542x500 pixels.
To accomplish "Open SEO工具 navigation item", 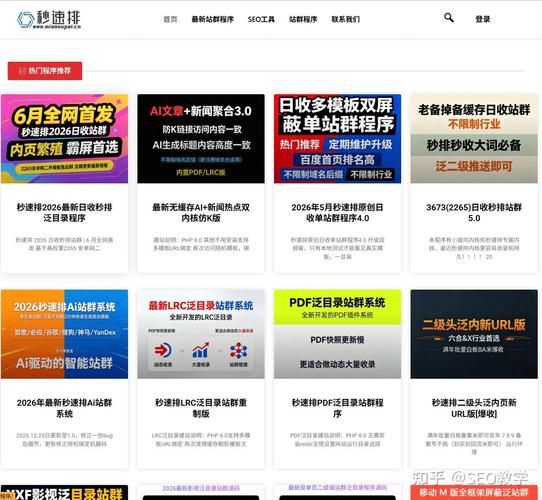I will pyautogui.click(x=261, y=19).
